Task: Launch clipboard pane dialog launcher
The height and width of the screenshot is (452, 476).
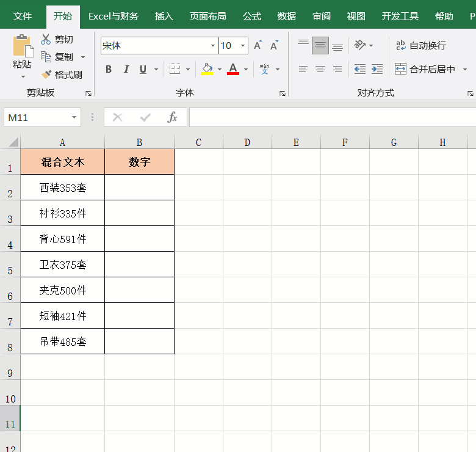Action: pos(88,93)
